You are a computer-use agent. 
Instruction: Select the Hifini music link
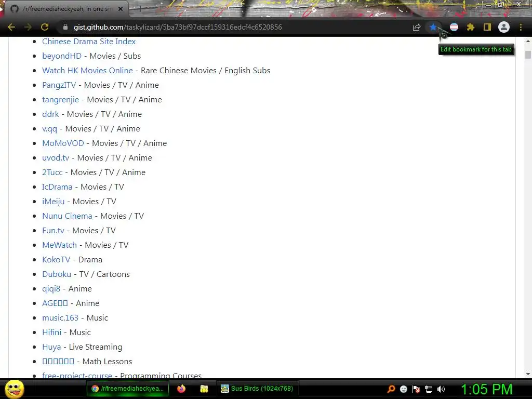tap(52, 333)
